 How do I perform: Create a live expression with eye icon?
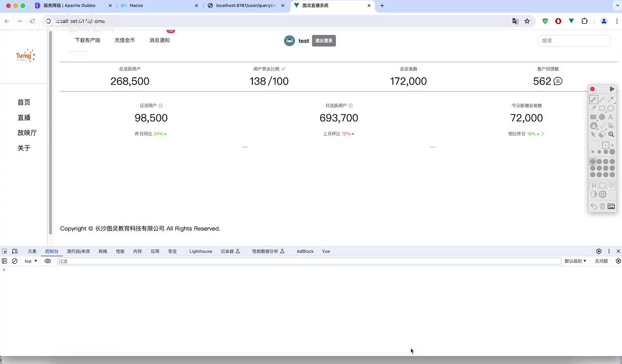point(48,261)
